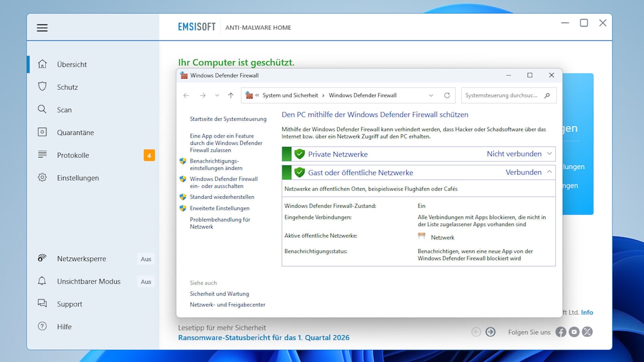Open Netzwerk- und Freigabecenter link

click(x=227, y=305)
